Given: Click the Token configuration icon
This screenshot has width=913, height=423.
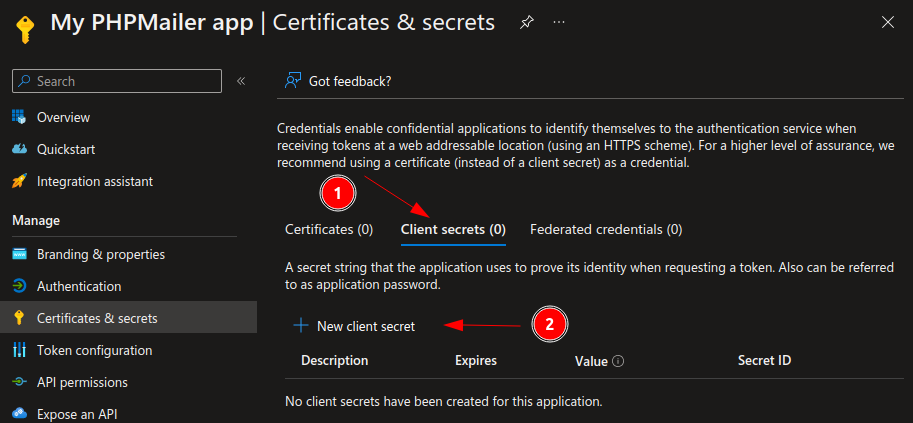Looking at the screenshot, I should 19,350.
